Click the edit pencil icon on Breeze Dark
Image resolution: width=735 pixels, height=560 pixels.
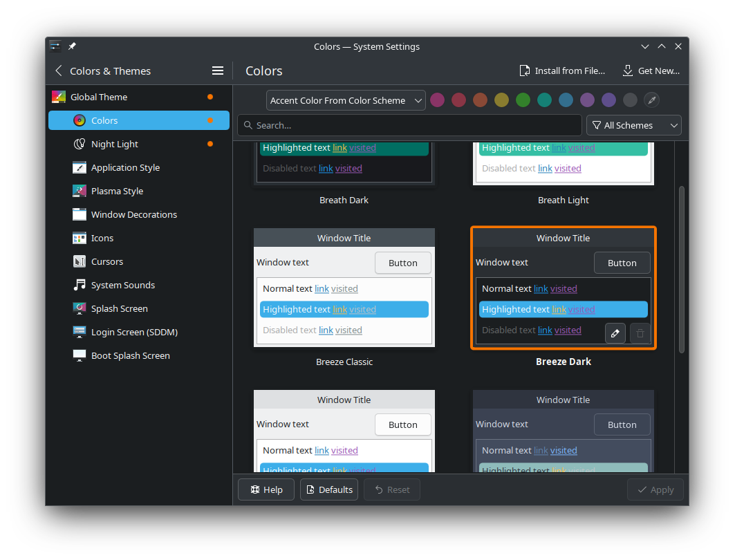(x=615, y=333)
